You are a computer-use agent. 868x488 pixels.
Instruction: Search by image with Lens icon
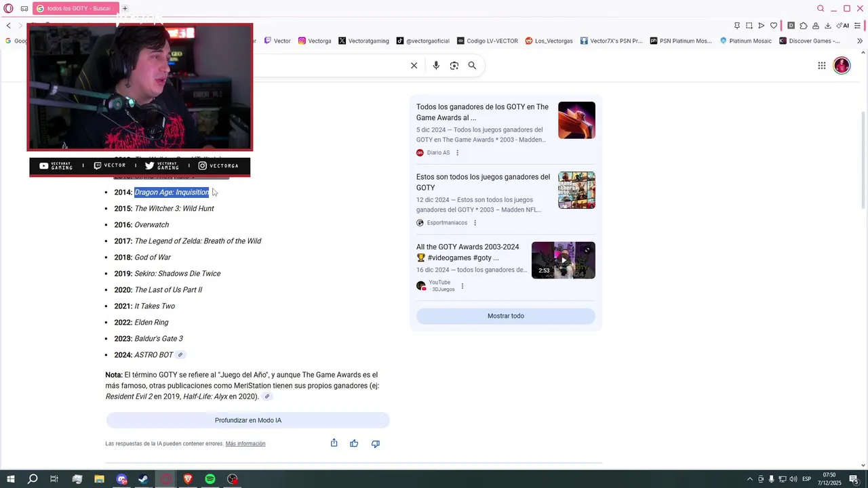tap(454, 66)
